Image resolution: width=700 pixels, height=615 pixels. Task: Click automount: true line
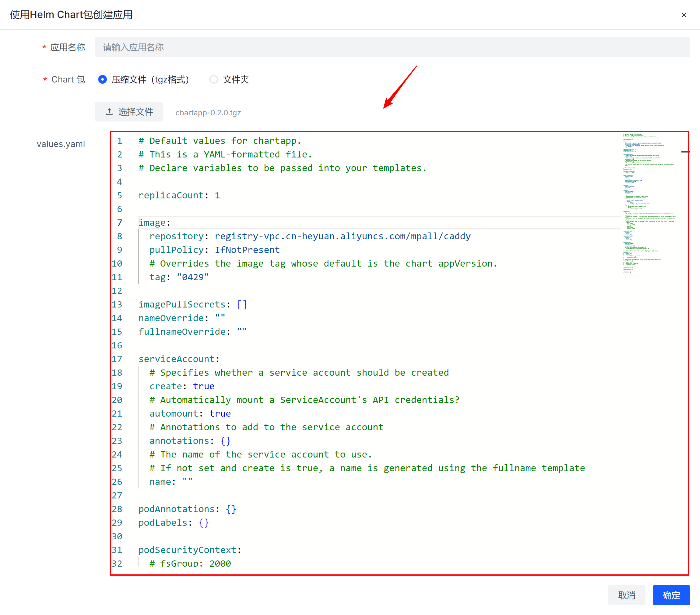tap(190, 414)
